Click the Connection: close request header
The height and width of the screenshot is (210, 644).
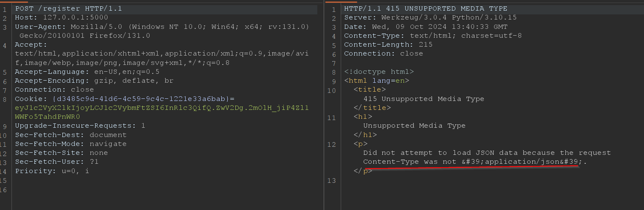coord(54,90)
